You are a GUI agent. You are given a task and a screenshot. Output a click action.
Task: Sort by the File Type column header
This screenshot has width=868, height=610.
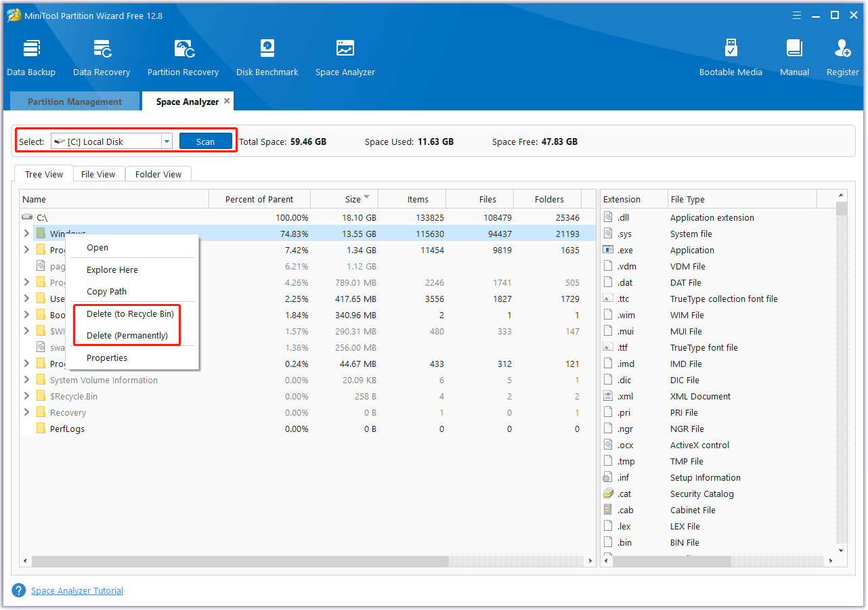click(742, 199)
